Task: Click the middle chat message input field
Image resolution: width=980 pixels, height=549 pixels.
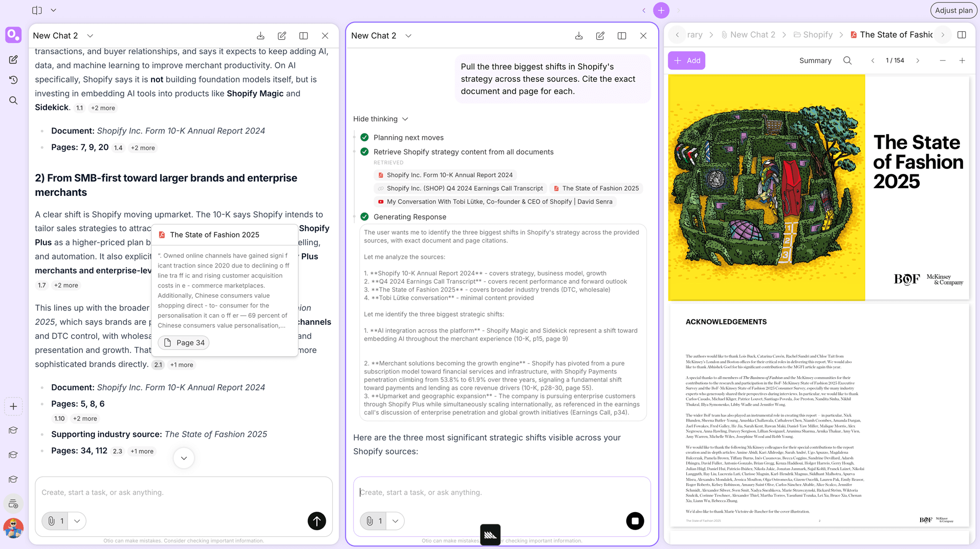Action: point(502,492)
